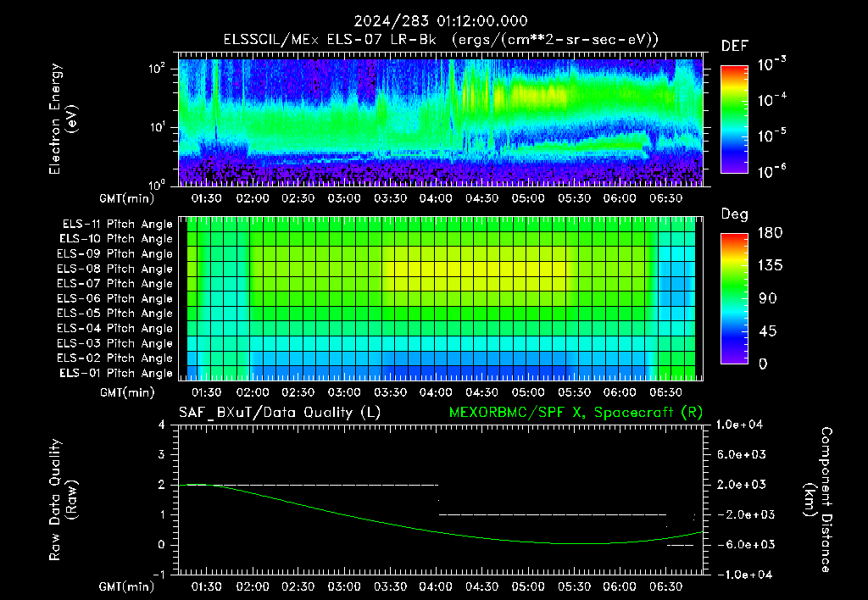Click GMT(min) label under the data quality panel
868x600 pixels.
point(126,586)
